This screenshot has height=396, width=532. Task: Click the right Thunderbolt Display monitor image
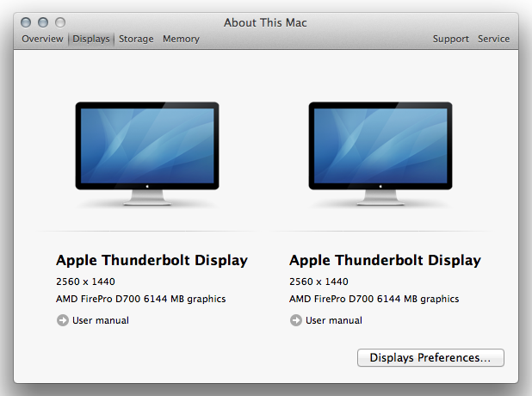(x=380, y=154)
